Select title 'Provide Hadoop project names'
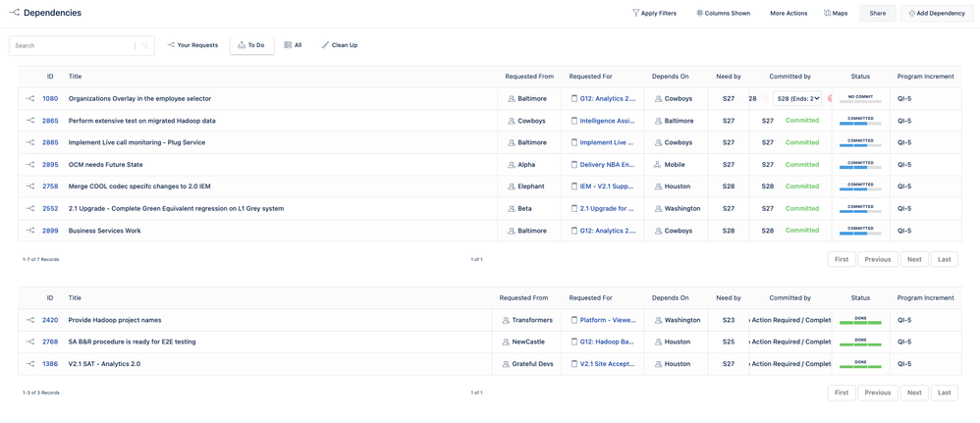The image size is (980, 423). [114, 320]
